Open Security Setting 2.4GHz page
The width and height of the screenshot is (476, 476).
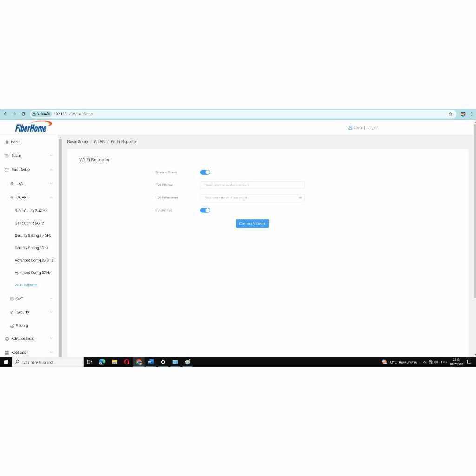click(33, 236)
